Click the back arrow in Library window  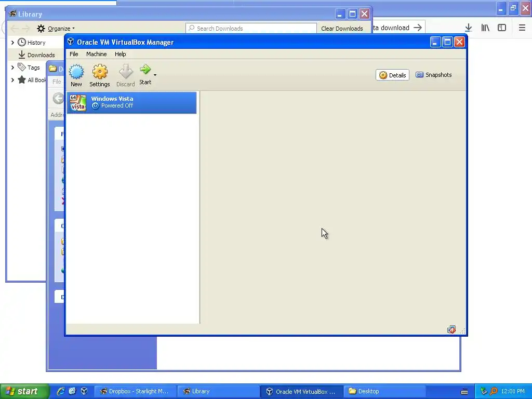tap(15, 29)
